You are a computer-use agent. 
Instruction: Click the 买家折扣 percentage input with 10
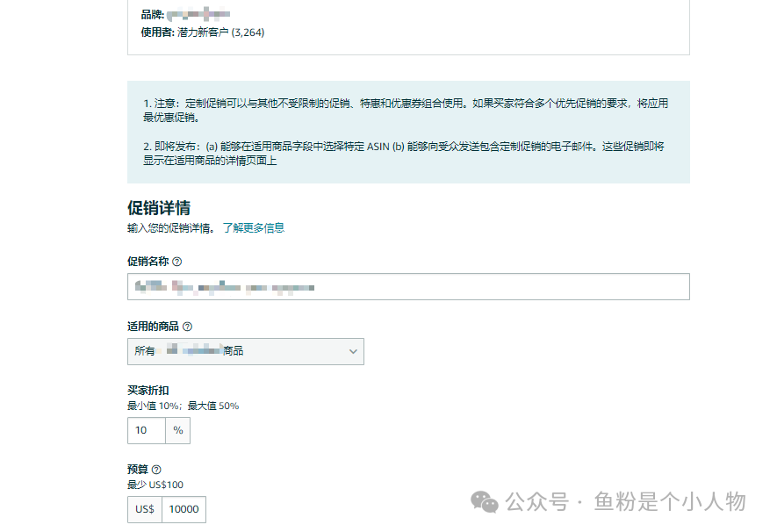click(x=147, y=431)
